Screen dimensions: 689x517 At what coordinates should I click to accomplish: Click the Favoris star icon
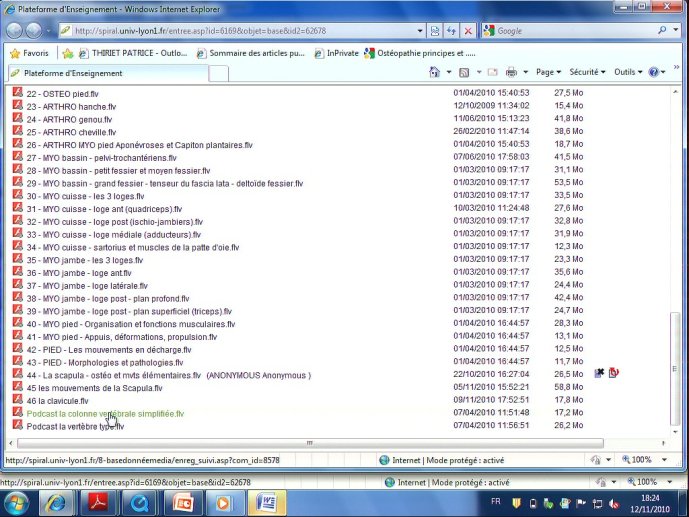coord(15,53)
